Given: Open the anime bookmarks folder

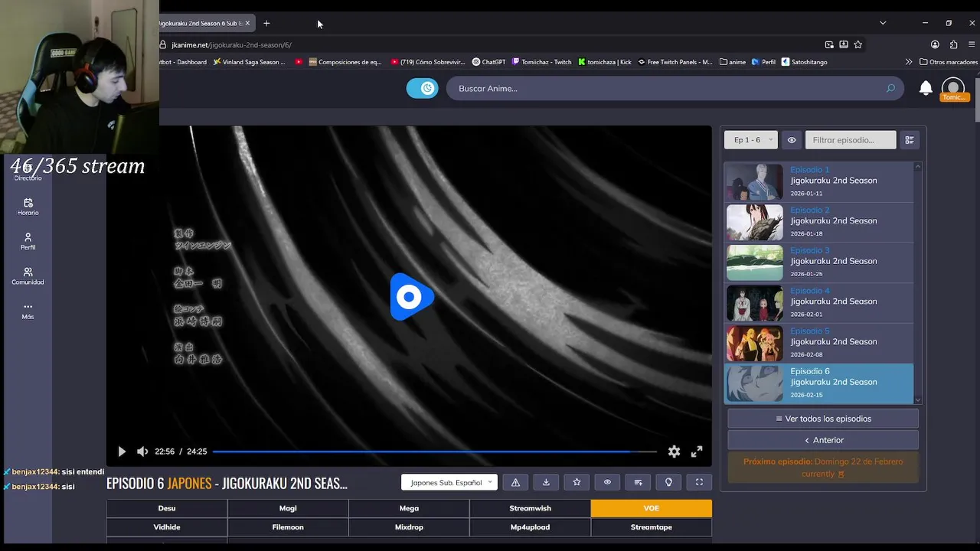Looking at the screenshot, I should click(733, 62).
